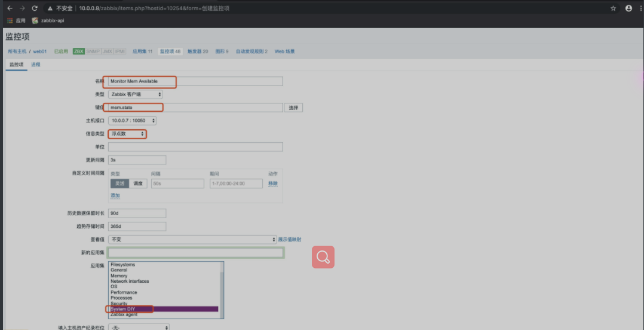Image resolution: width=644 pixels, height=330 pixels.
Task: Click the SNMP availability badge
Action: [x=93, y=51]
